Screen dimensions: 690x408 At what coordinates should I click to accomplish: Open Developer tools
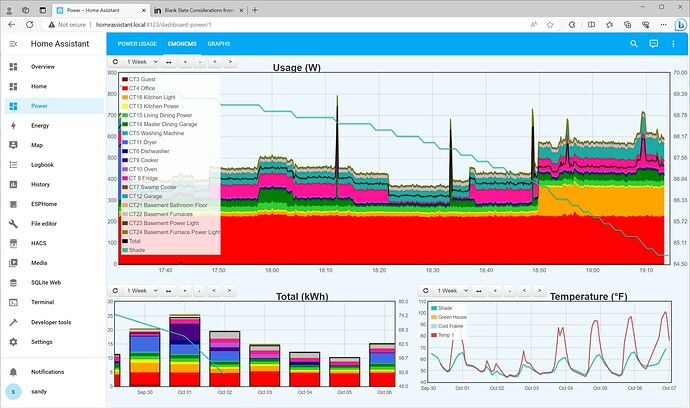tap(54, 322)
